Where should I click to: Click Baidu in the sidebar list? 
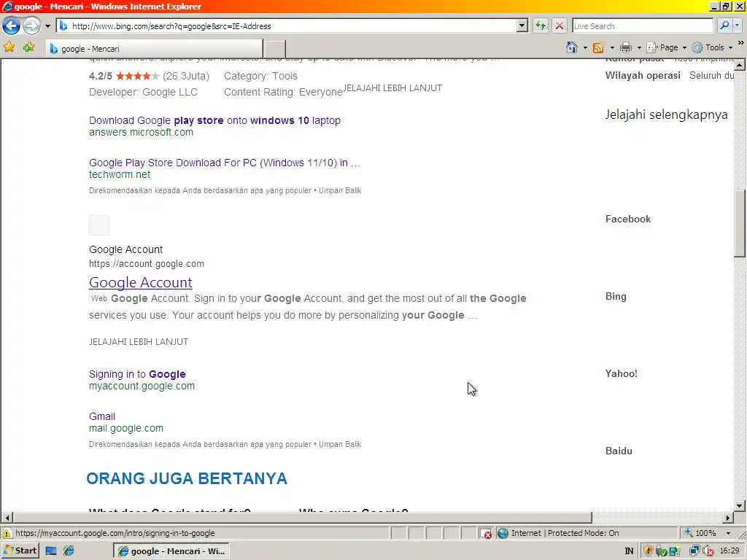(619, 451)
